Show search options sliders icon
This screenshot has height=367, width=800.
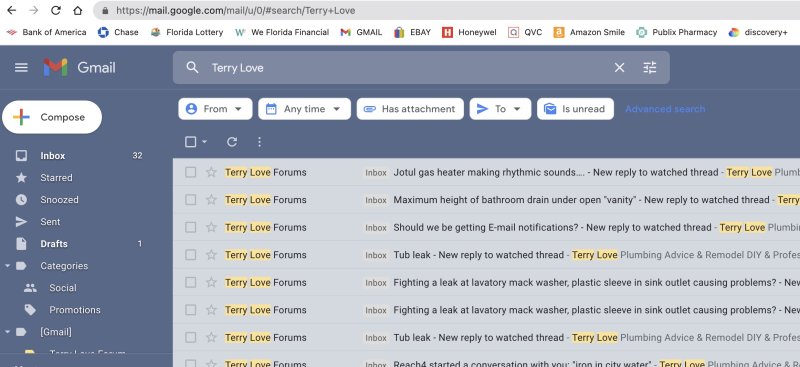coord(649,67)
